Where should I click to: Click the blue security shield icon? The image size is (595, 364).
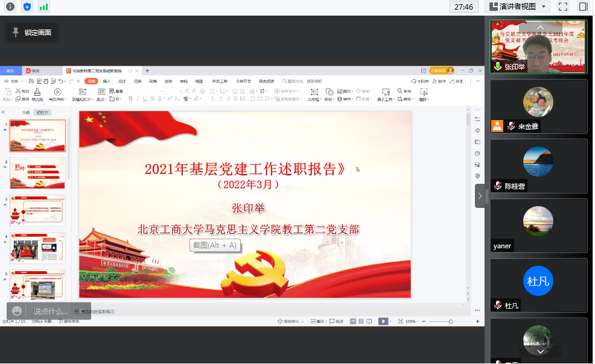click(27, 7)
